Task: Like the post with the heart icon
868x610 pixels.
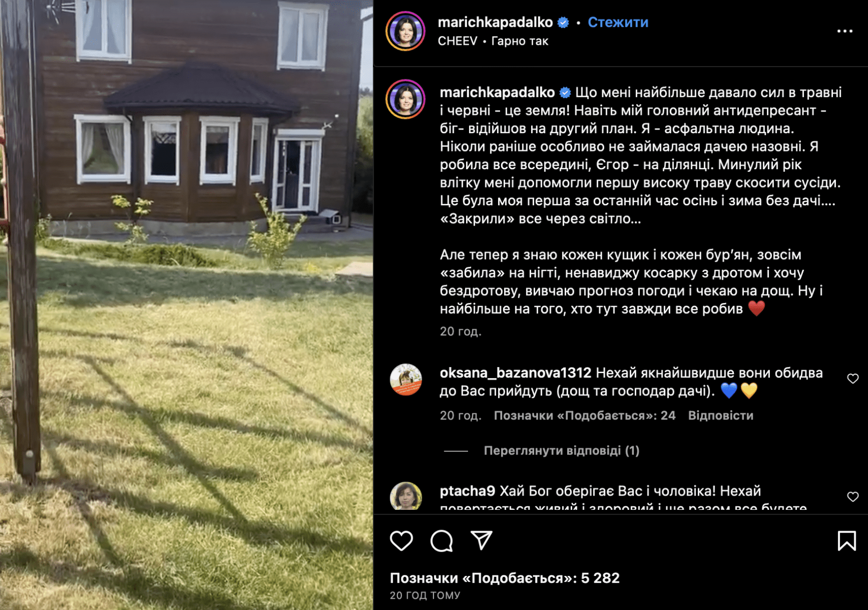Action: pos(401,541)
